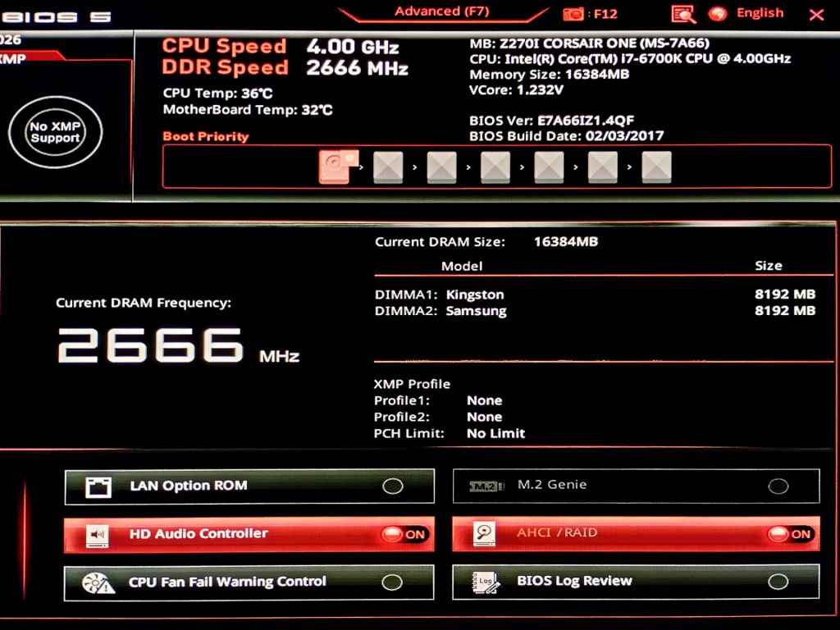
Task: Click the BIOS Log Review notepad icon
Action: (x=486, y=582)
